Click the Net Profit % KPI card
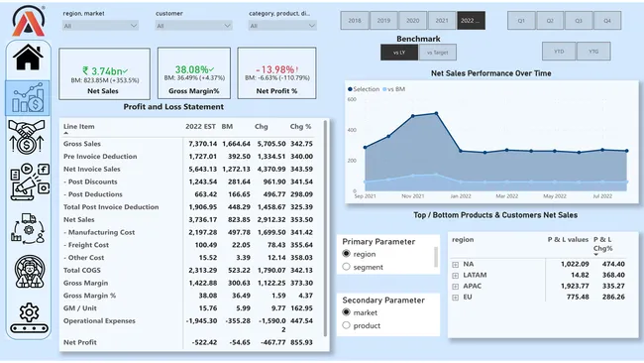 tap(276, 73)
